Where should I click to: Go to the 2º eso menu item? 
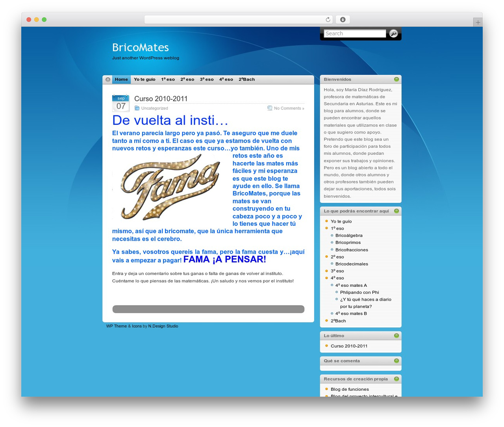[187, 80]
